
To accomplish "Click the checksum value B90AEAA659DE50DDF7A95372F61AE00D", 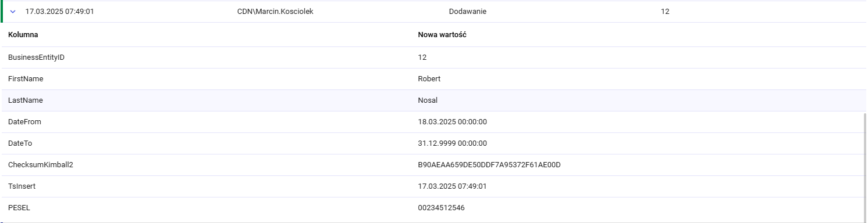I will [489, 165].
